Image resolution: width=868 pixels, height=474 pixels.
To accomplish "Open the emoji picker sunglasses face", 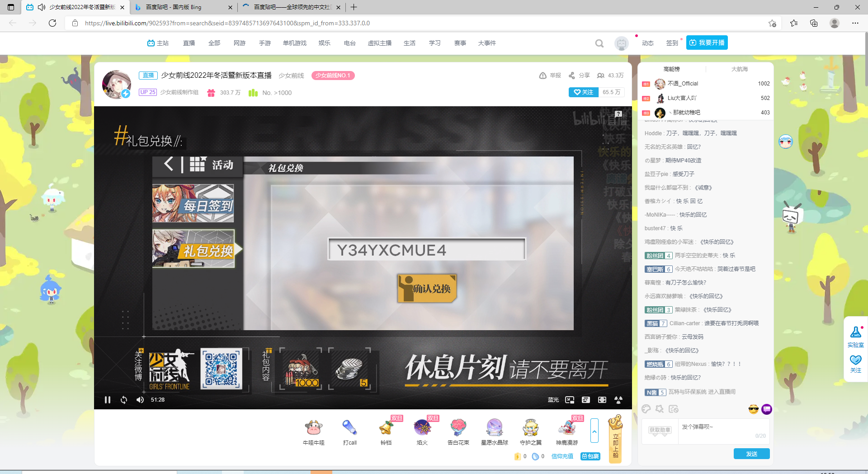I will tap(753, 409).
